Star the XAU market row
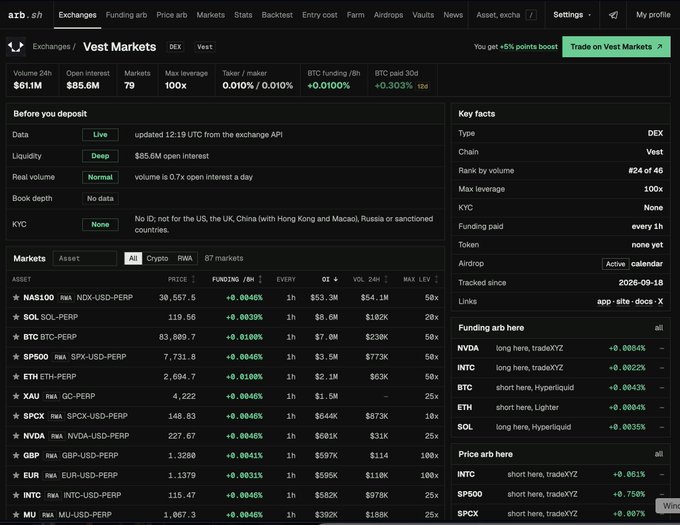This screenshot has width=680, height=525. click(x=16, y=396)
